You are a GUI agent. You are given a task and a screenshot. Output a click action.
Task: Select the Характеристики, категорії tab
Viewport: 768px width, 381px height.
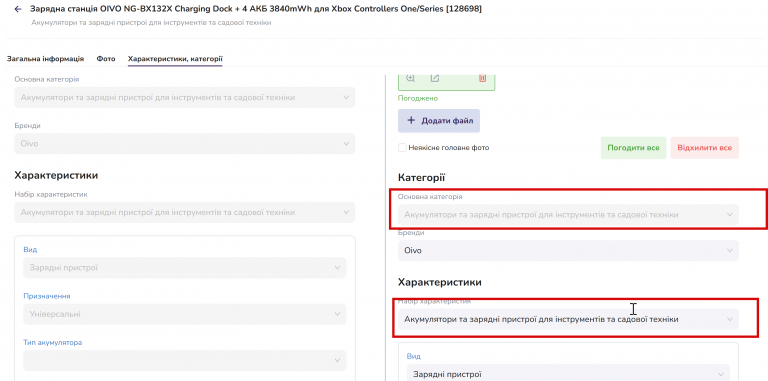(175, 59)
